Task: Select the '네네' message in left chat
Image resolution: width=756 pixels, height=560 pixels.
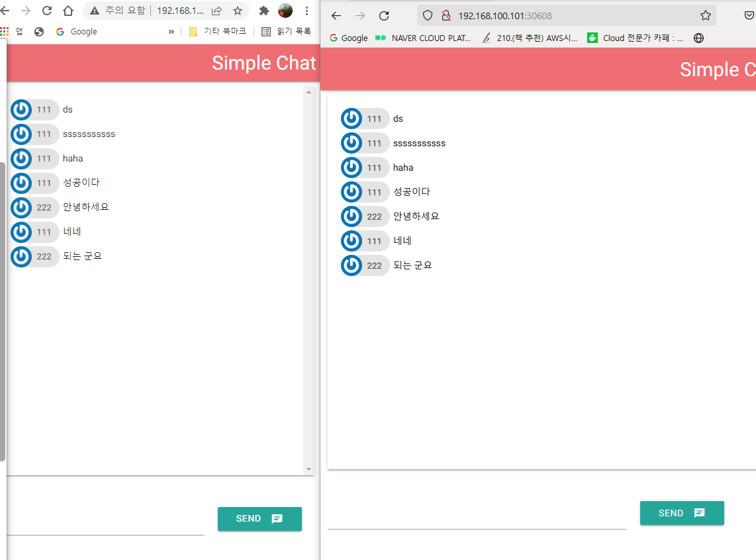Action: point(72,231)
